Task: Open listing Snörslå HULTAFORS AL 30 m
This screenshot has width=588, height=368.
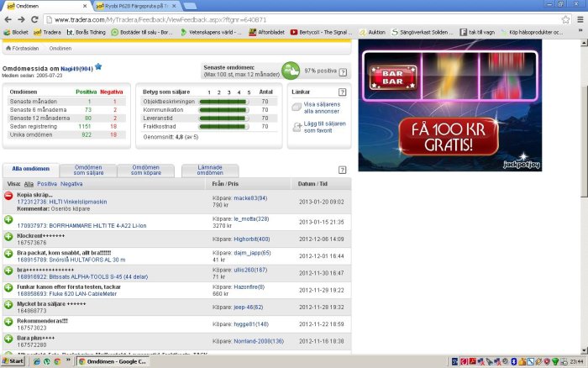Action: pyautogui.click(x=71, y=260)
